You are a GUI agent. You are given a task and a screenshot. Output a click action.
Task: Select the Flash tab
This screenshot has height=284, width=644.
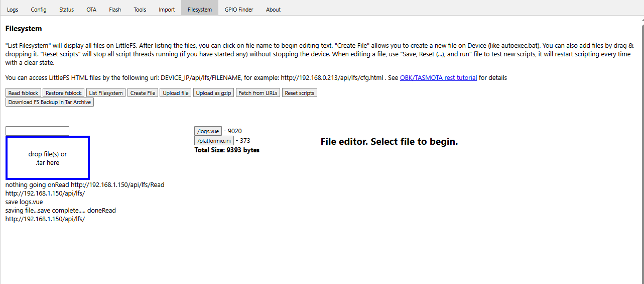point(115,10)
